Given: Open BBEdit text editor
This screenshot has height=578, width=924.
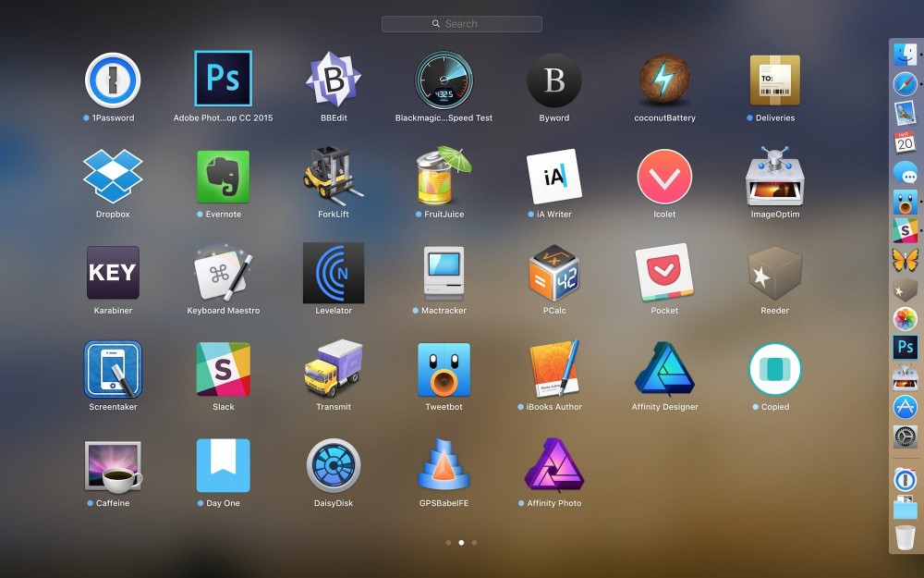Looking at the screenshot, I should coord(334,80).
